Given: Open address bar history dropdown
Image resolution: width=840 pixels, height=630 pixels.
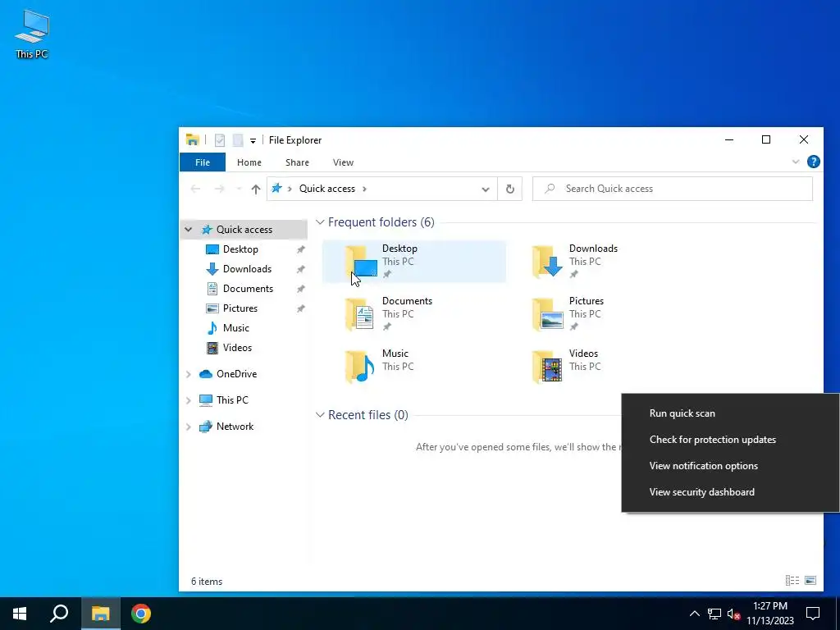Looking at the screenshot, I should [x=486, y=189].
